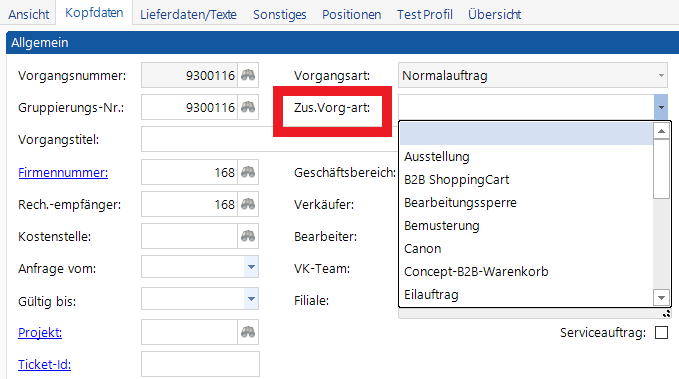Click the Zus.Vorg-art combo box field
Image resolution: width=679 pixels, height=379 pixels.
[x=526, y=107]
